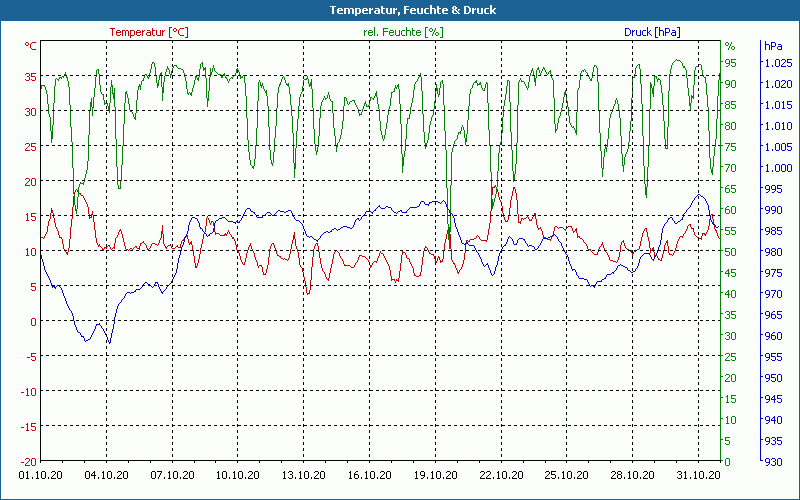800x500 pixels.
Task: Click '940' on the blue pressure axis
Action: coord(773,420)
